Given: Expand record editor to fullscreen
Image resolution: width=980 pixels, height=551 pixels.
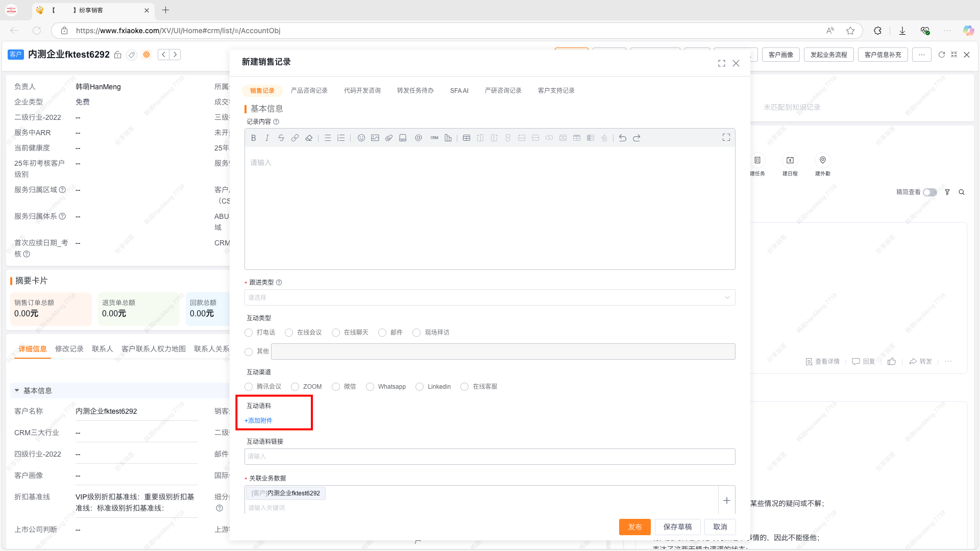Looking at the screenshot, I should [x=726, y=137].
